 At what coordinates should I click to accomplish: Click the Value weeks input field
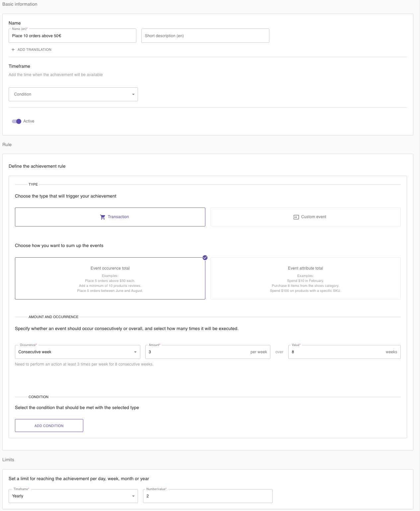tap(344, 352)
